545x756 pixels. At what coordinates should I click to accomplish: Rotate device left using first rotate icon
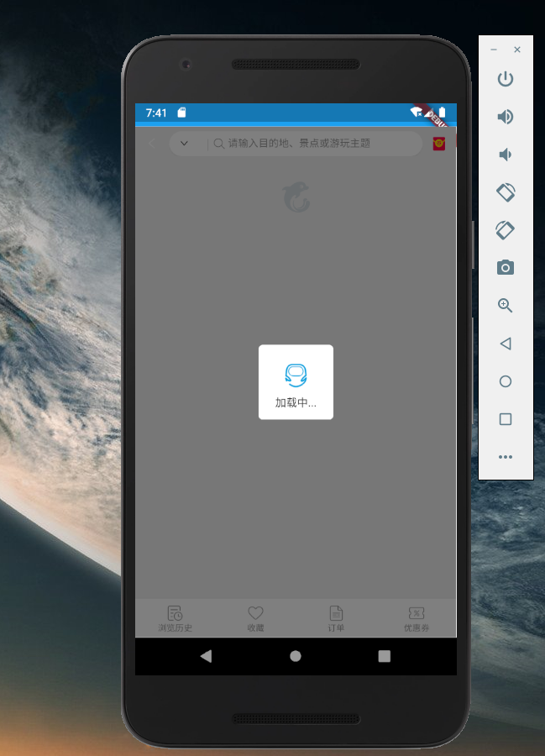pos(506,192)
